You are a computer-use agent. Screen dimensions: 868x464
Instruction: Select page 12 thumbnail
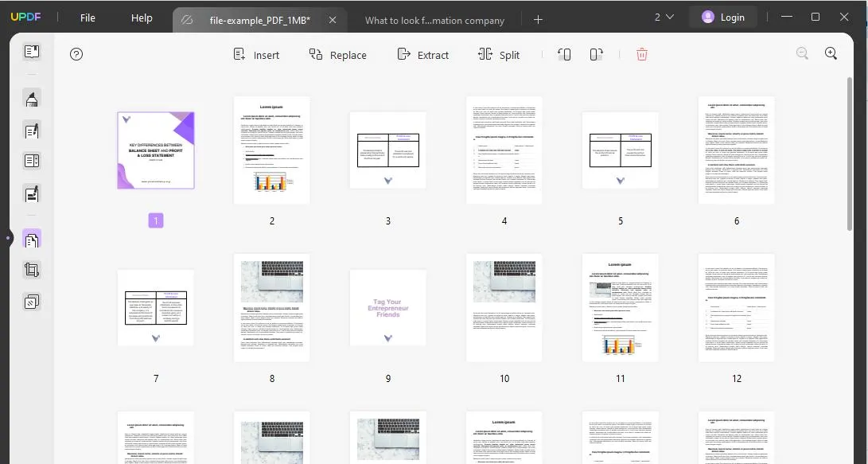coord(736,308)
